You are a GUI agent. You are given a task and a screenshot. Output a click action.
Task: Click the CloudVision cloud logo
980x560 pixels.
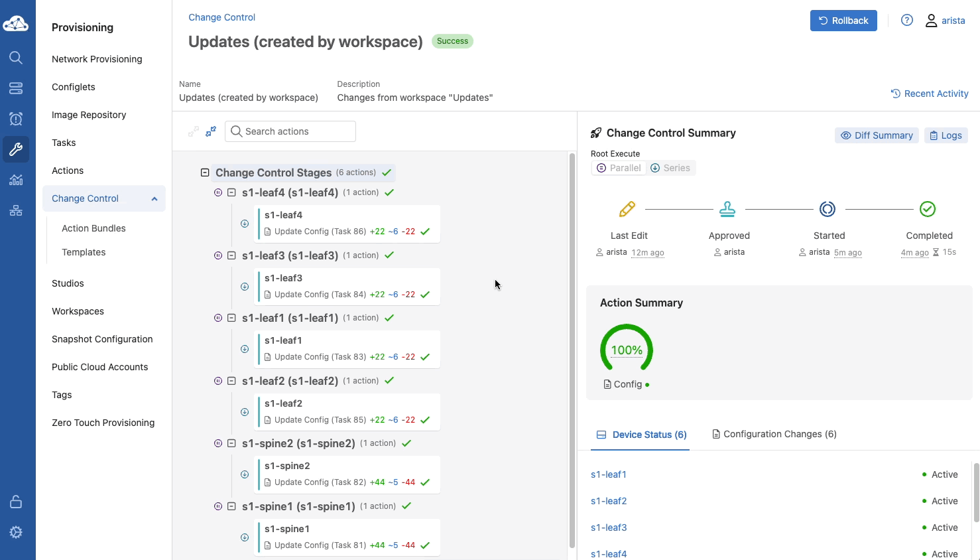16,25
